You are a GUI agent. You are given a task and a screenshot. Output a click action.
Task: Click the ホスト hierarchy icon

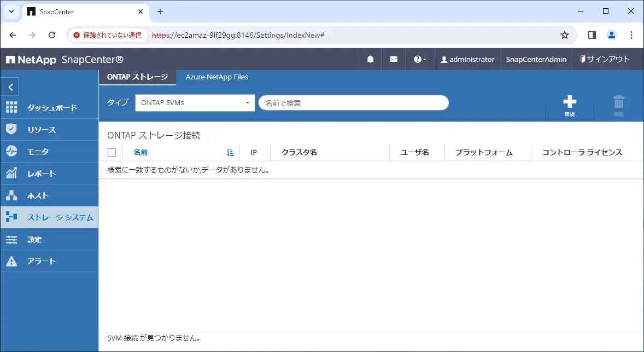tap(11, 195)
